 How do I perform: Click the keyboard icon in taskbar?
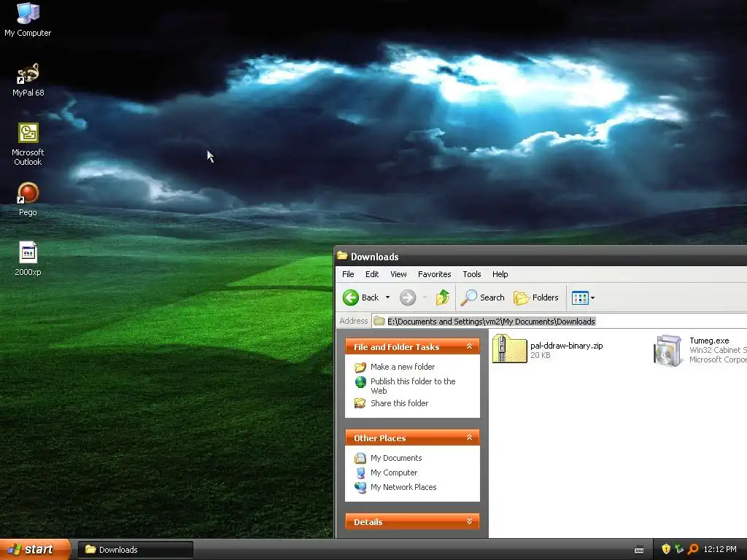pos(639,550)
